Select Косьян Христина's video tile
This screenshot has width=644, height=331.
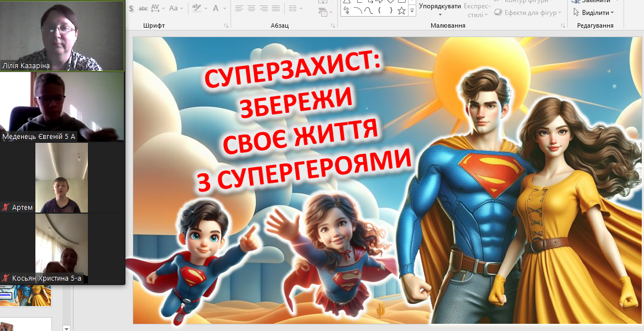62,249
